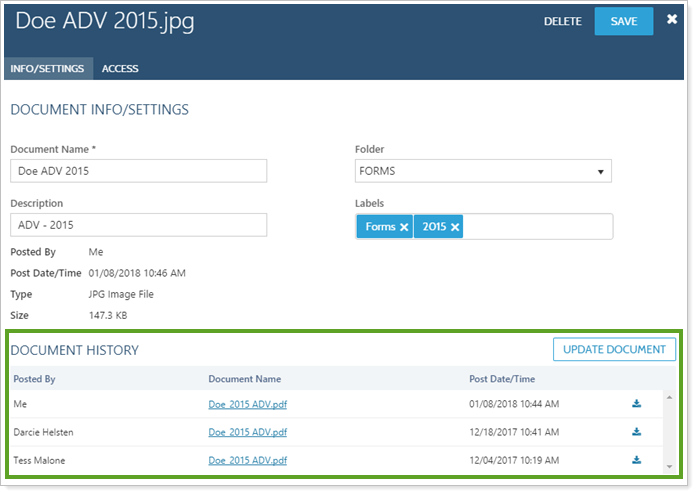Select the Info/Settings tab
The image size is (697, 495).
pos(48,69)
